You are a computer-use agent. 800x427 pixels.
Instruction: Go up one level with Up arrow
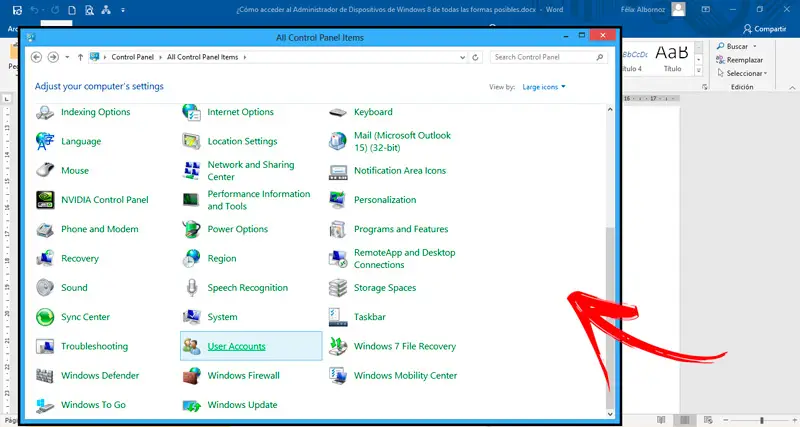pyautogui.click(x=80, y=57)
